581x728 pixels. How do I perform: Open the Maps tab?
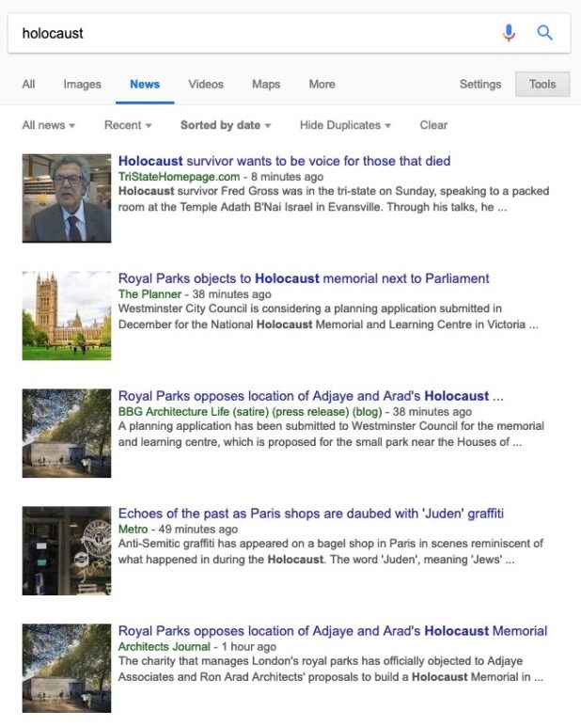266,84
